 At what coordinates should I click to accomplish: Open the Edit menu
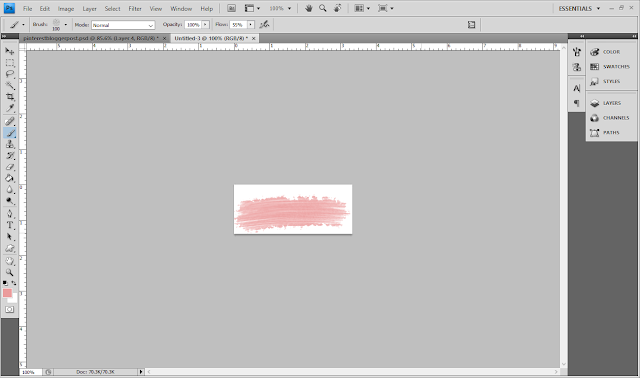tap(44, 9)
